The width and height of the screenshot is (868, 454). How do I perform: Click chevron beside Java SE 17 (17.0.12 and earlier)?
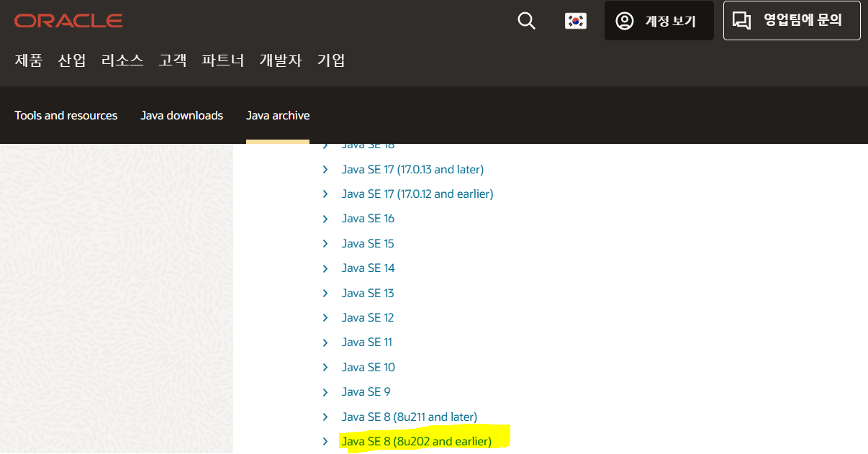(x=325, y=194)
